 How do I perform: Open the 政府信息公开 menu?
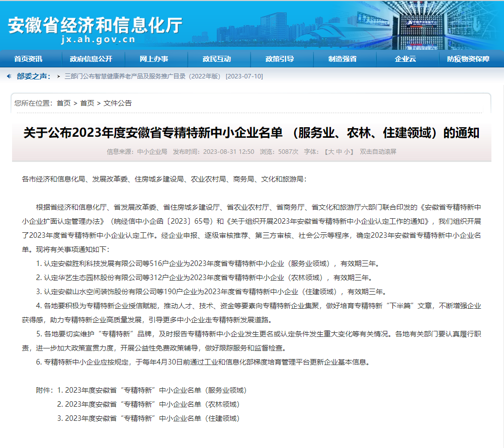coord(91,59)
